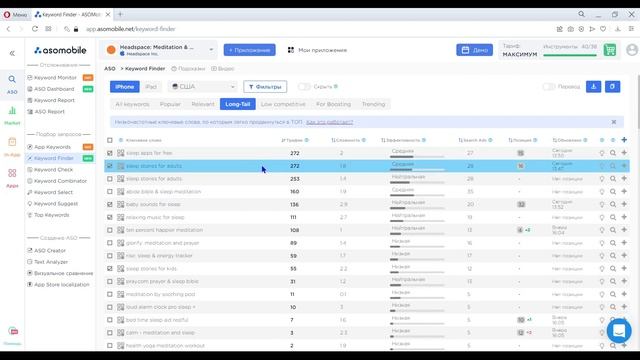Open the Apps grid section icon
The height and width of the screenshot is (360, 640).
[12, 173]
